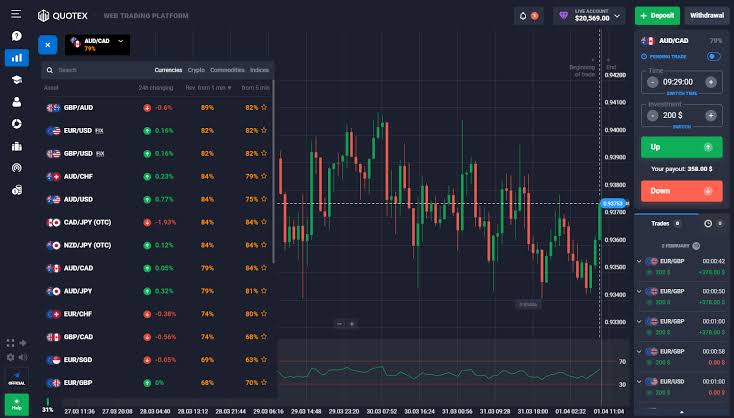Click the Deposit button
The image size is (734, 418).
coord(657,16)
